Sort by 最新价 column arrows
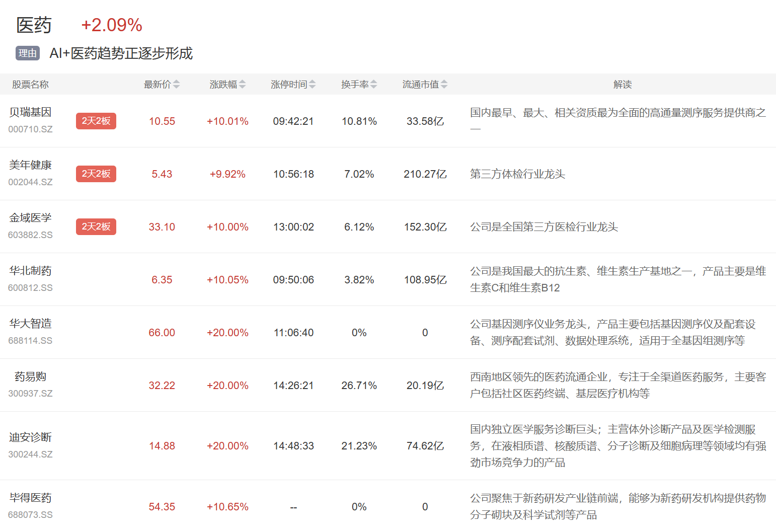This screenshot has width=776, height=532. (x=176, y=85)
